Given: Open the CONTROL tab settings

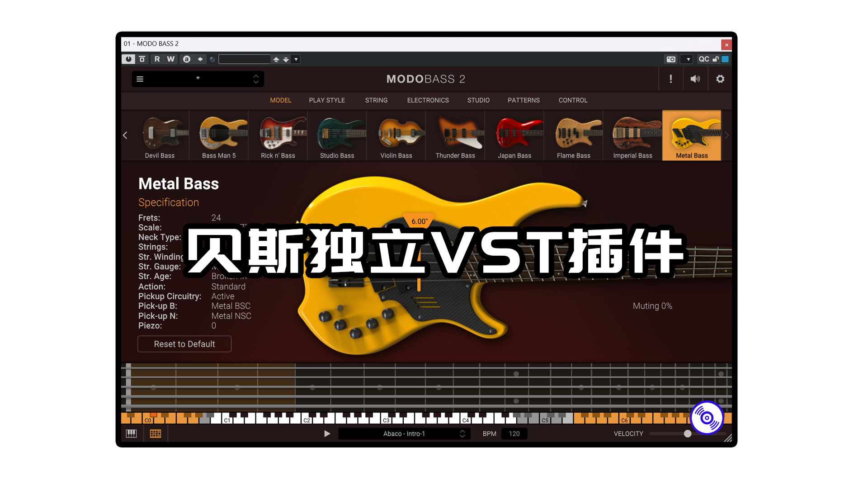Looking at the screenshot, I should [x=573, y=100].
